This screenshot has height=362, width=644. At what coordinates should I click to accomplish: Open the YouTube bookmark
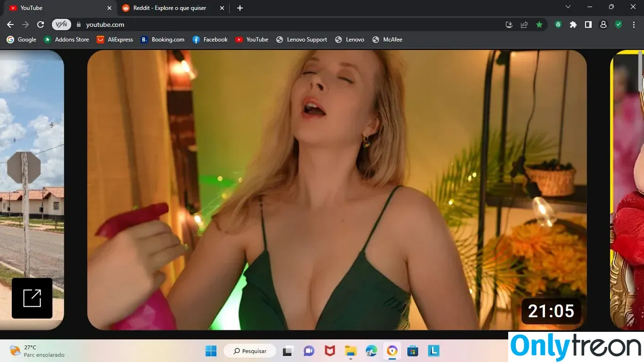tap(252, 40)
